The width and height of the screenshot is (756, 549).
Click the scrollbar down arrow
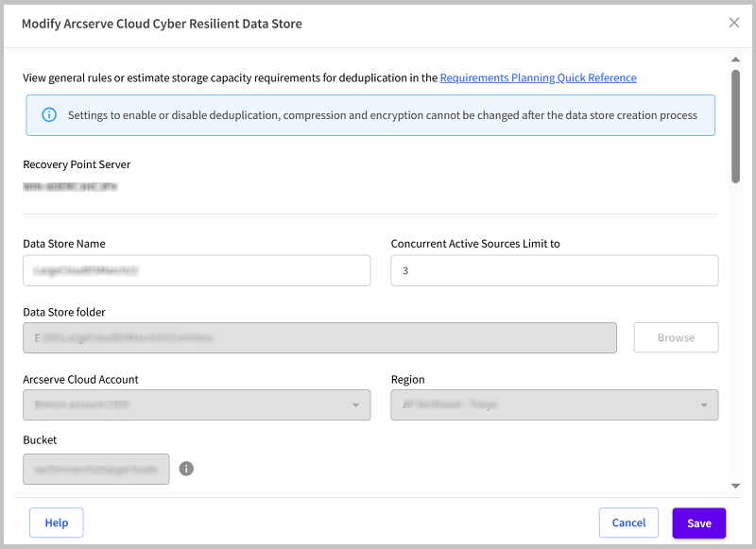[736, 486]
